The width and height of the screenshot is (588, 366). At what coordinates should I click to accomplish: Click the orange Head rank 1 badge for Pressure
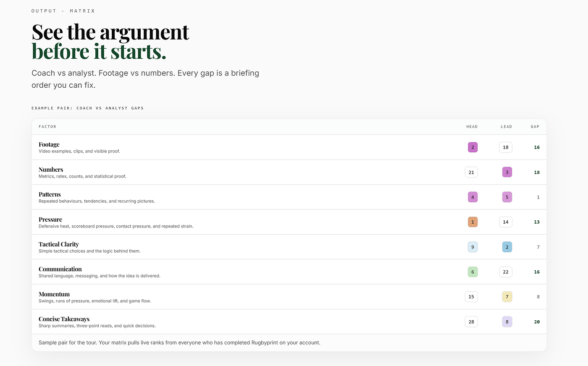click(x=472, y=222)
